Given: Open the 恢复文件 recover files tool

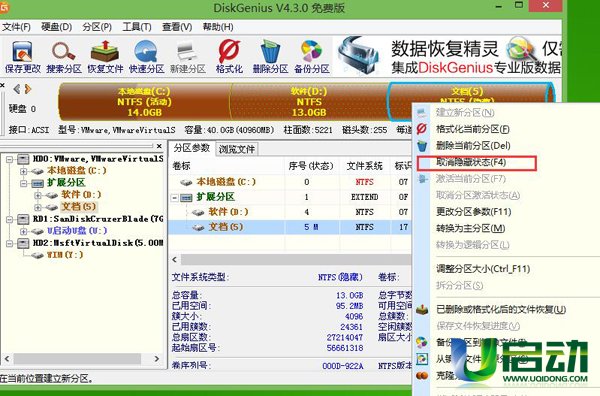Looking at the screenshot, I should click(x=105, y=57).
